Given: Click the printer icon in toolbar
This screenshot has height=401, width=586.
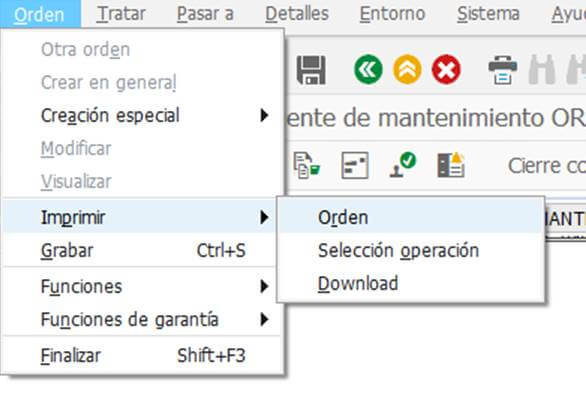Looking at the screenshot, I should pyautogui.click(x=503, y=70).
